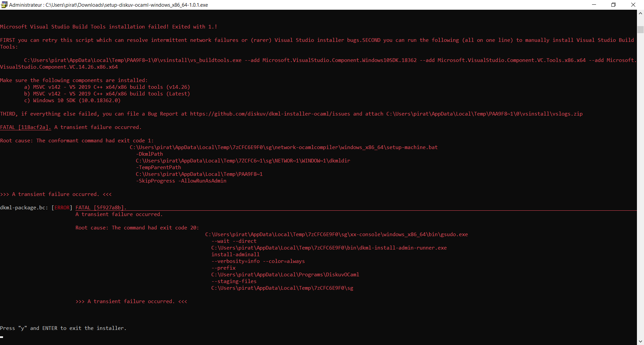Click "Make sure the following components are installed:"
The width and height of the screenshot is (644, 345).
(x=74, y=80)
